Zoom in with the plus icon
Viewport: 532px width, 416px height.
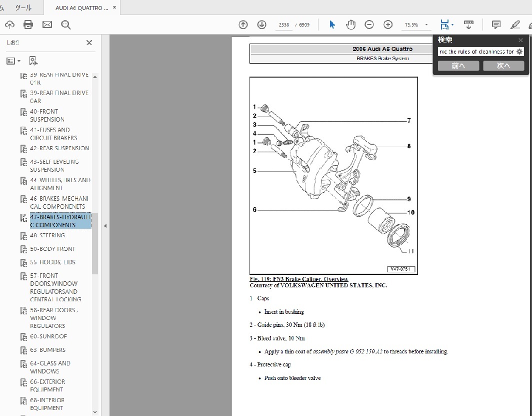coord(388,25)
